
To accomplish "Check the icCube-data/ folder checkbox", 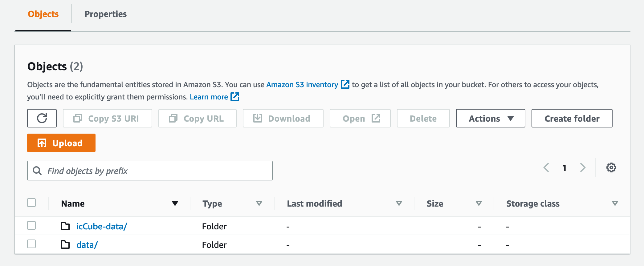I will tap(31, 226).
